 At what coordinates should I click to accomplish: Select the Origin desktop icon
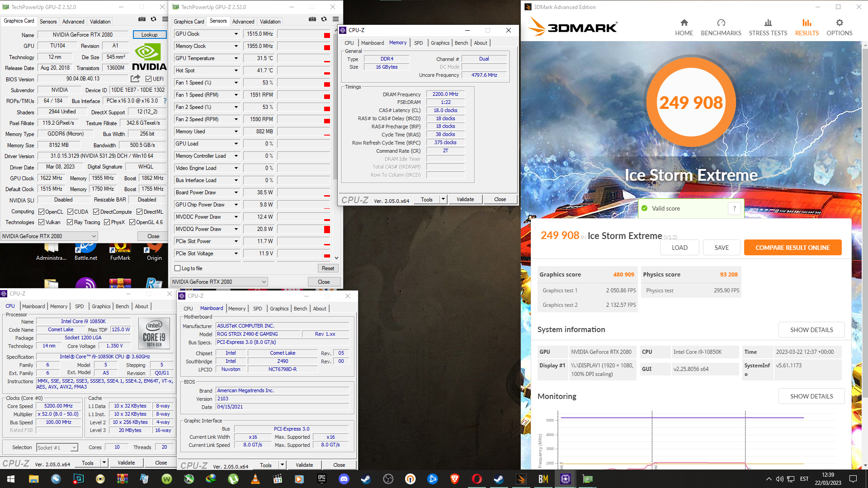pyautogui.click(x=154, y=252)
